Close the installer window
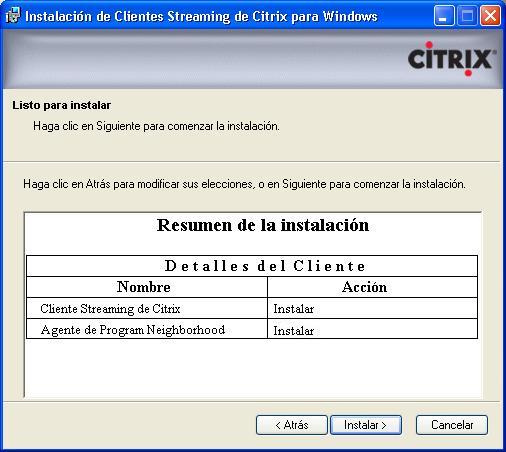This screenshot has width=506, height=452. [x=490, y=16]
